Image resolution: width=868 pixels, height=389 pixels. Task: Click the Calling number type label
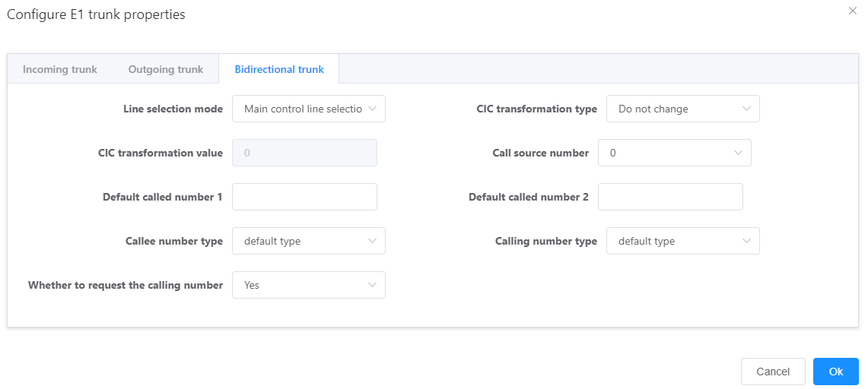[x=546, y=242]
